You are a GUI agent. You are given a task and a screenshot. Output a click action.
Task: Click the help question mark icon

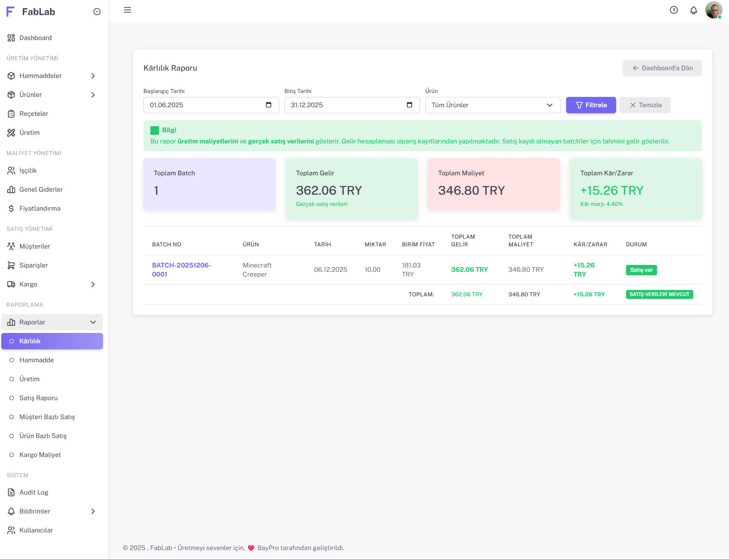click(x=673, y=10)
